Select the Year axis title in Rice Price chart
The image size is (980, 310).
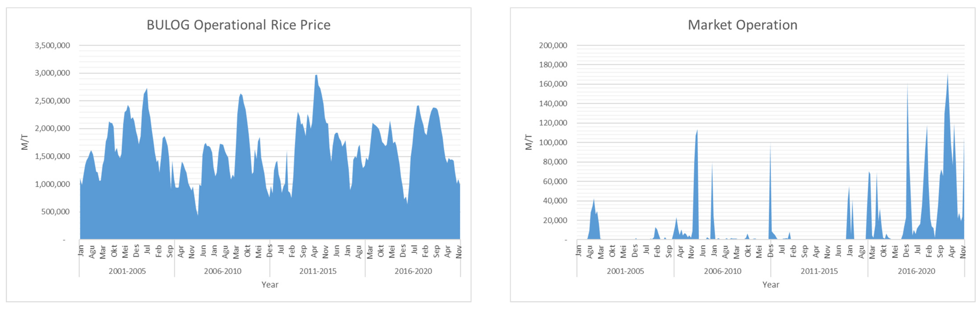coord(270,284)
